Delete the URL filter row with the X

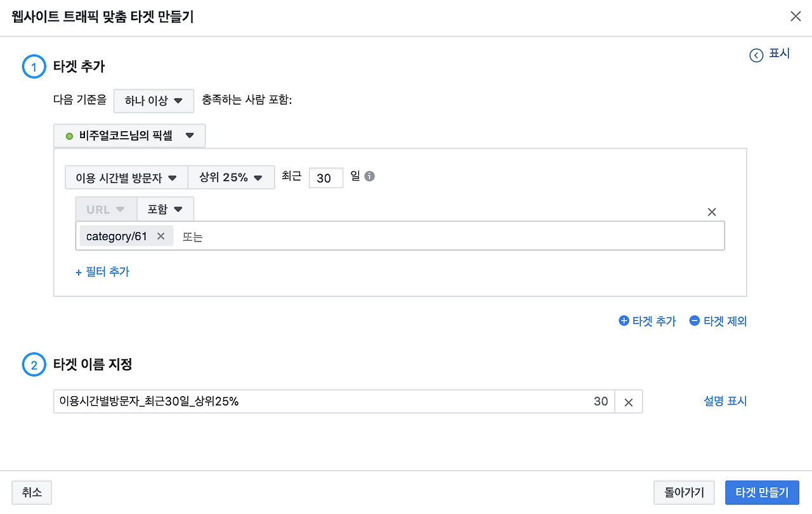[x=712, y=212]
